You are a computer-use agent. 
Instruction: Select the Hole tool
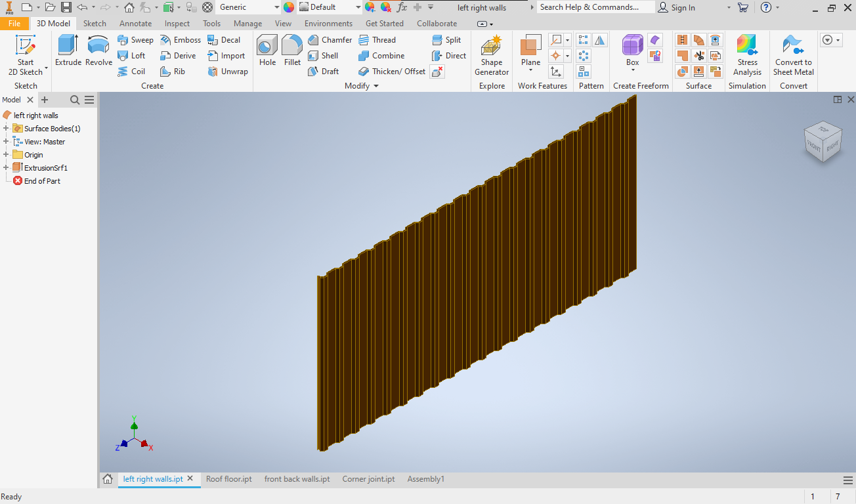(x=267, y=51)
